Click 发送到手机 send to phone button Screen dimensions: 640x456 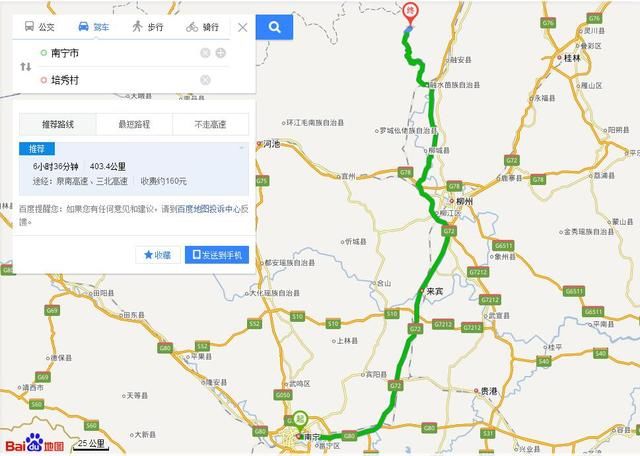(x=217, y=255)
